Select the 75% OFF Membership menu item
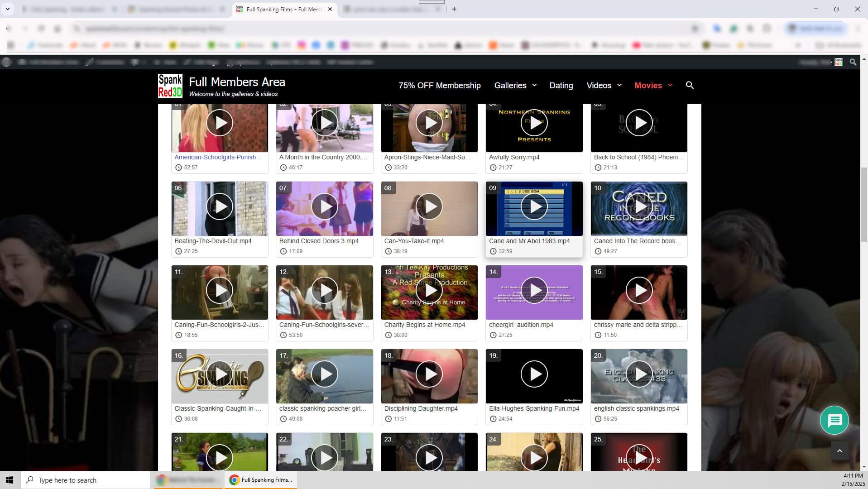 (x=439, y=85)
